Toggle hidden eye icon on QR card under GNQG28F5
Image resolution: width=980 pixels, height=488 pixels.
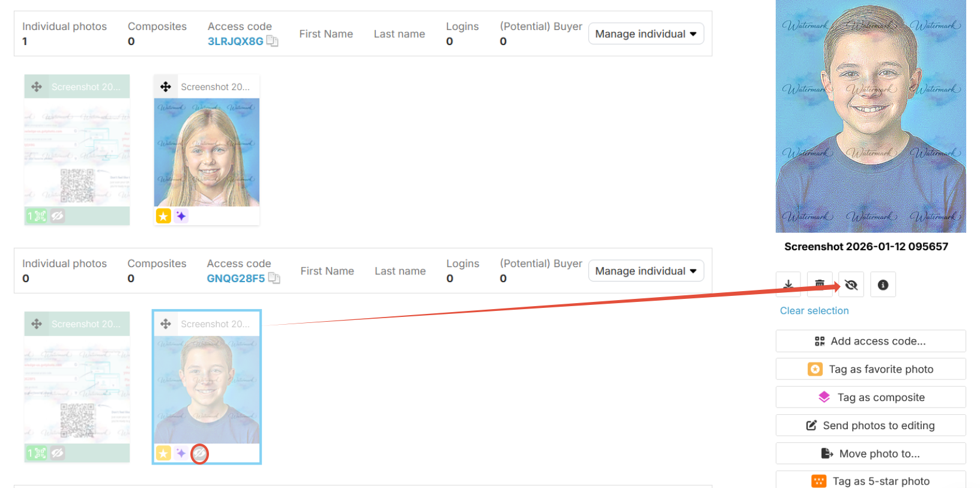(x=57, y=453)
